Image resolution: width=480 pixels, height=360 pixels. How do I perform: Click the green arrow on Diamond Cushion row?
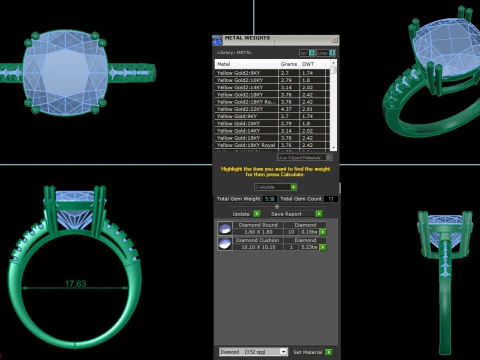coord(323,247)
